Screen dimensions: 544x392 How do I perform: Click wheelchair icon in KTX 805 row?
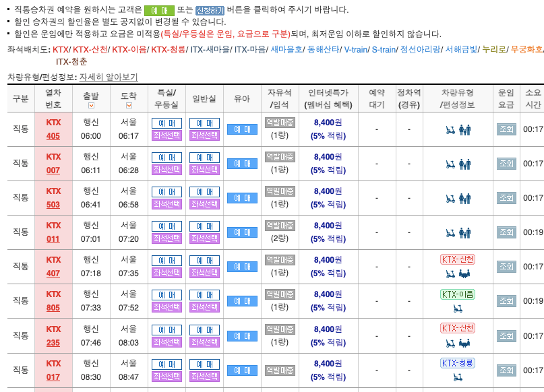(x=458, y=308)
